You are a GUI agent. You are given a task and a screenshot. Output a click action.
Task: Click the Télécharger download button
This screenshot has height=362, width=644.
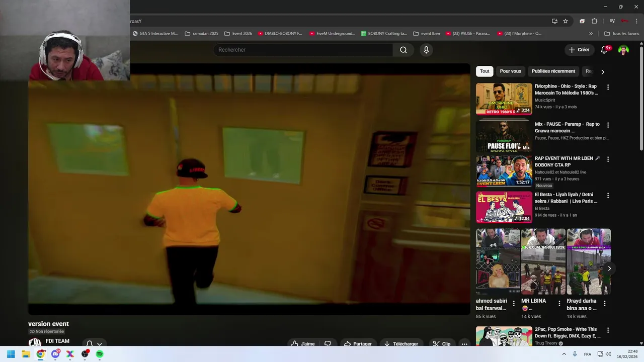[x=400, y=344]
